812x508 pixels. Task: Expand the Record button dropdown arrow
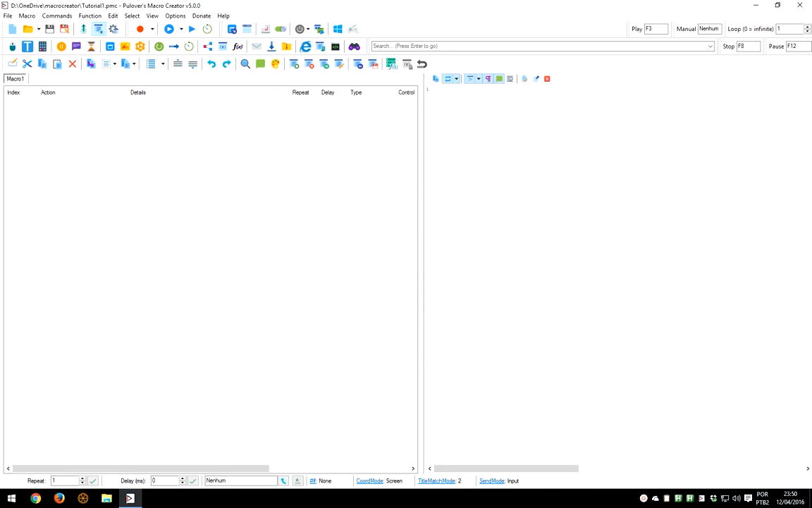(152, 29)
